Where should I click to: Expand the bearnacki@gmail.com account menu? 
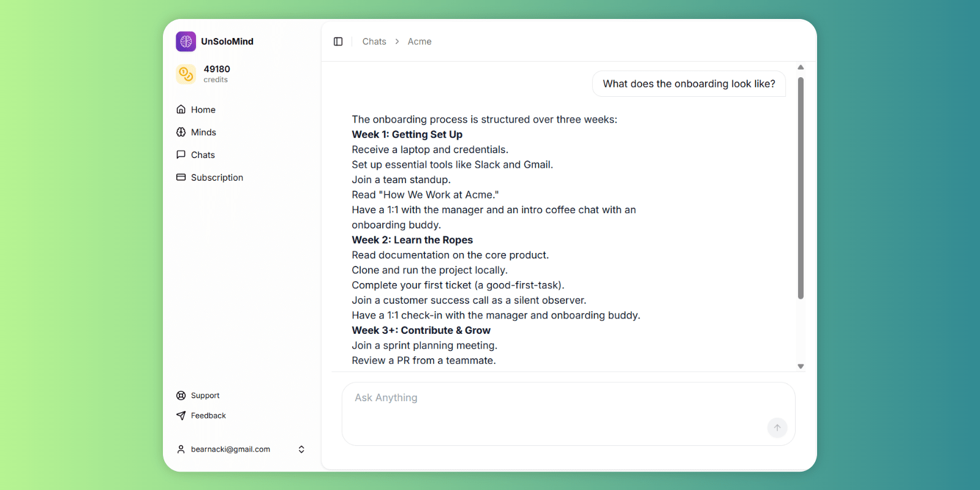(301, 450)
